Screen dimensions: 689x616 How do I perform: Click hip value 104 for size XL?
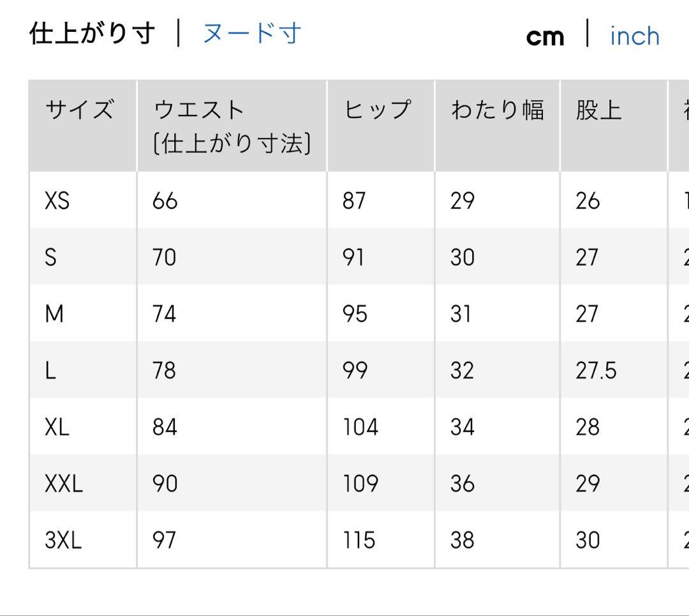(x=360, y=427)
